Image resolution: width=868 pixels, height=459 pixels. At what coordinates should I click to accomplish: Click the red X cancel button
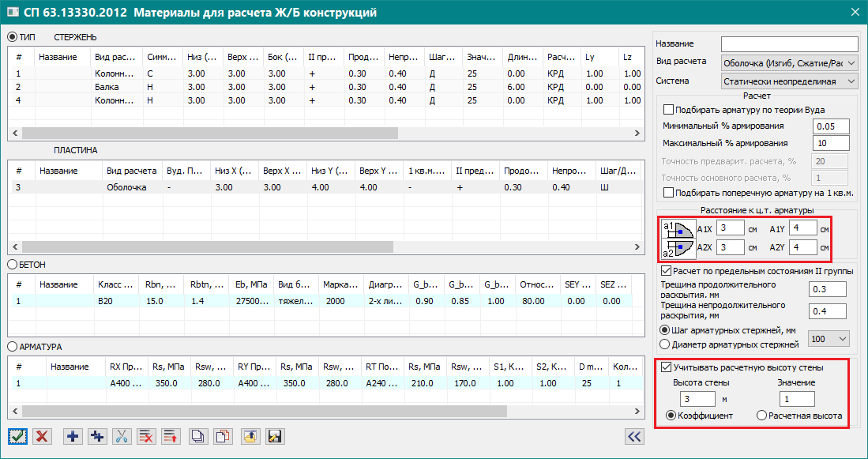[x=42, y=436]
